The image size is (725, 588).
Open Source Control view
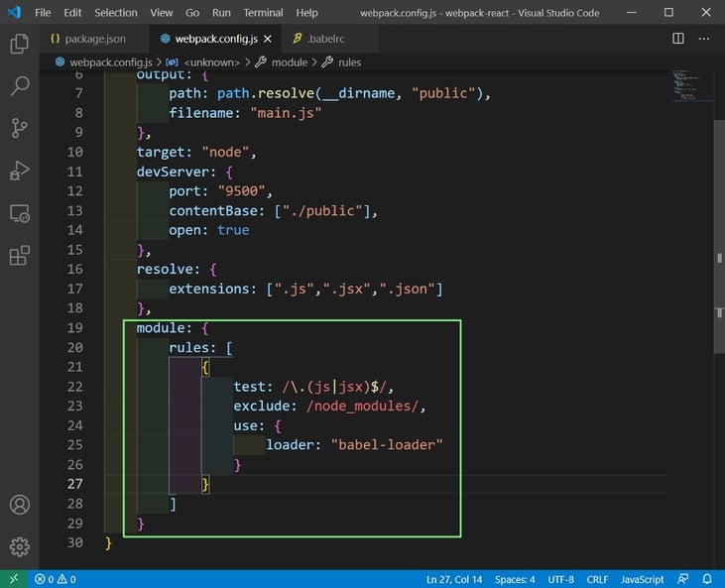coord(20,128)
